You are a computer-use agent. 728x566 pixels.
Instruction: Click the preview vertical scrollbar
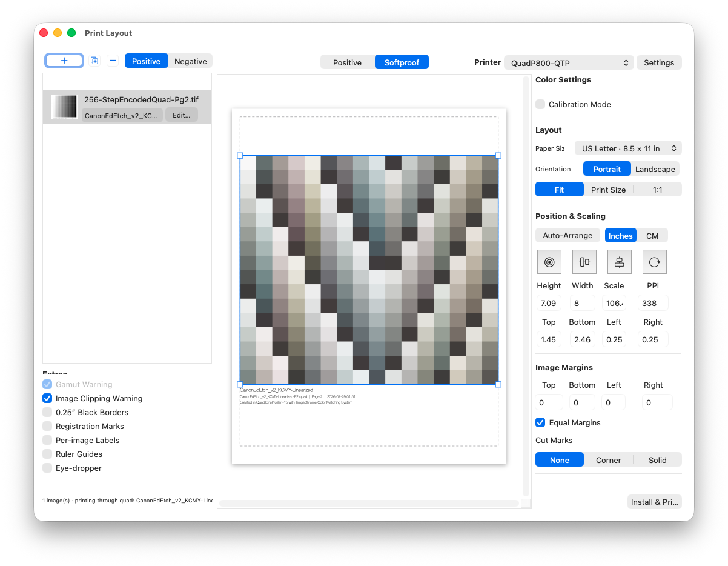(x=526, y=285)
